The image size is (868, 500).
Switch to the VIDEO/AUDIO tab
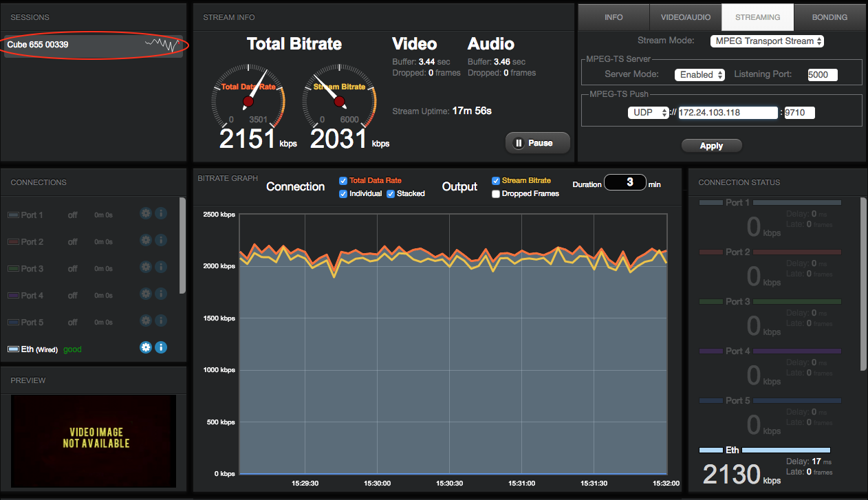685,17
